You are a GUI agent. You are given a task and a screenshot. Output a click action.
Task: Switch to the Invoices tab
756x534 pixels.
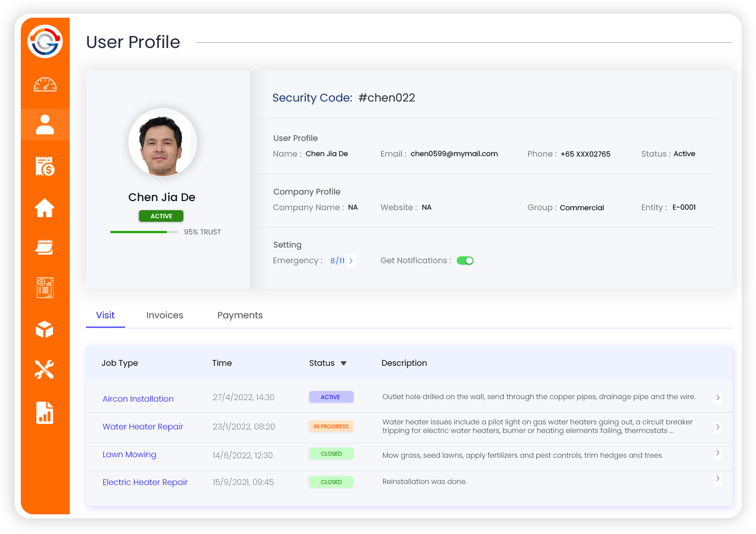pos(165,315)
